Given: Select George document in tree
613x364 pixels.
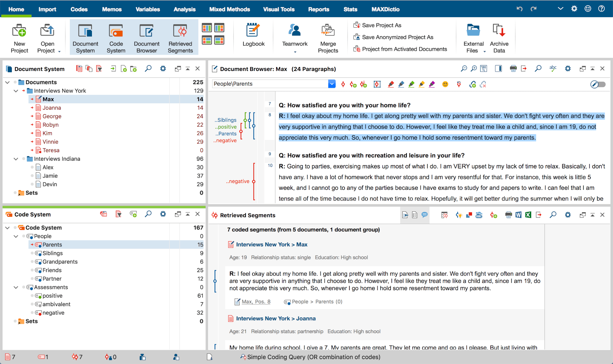Looking at the screenshot, I should coord(52,116).
